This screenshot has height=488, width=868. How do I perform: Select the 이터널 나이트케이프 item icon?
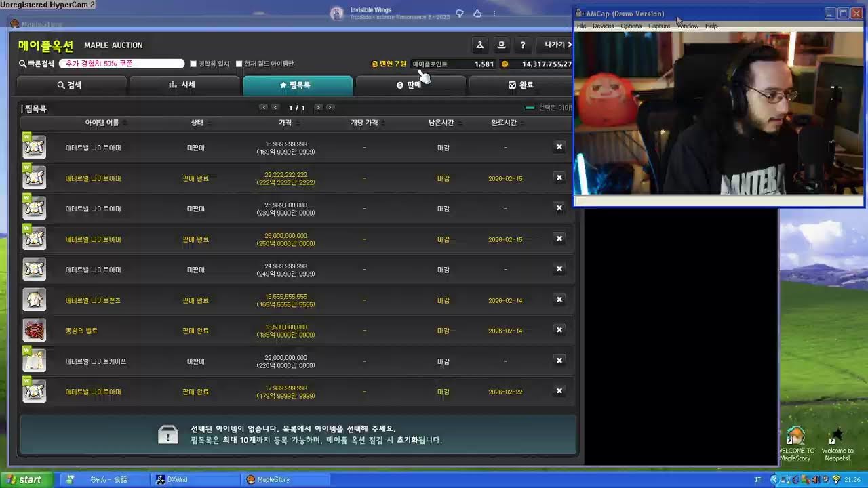[x=35, y=361]
